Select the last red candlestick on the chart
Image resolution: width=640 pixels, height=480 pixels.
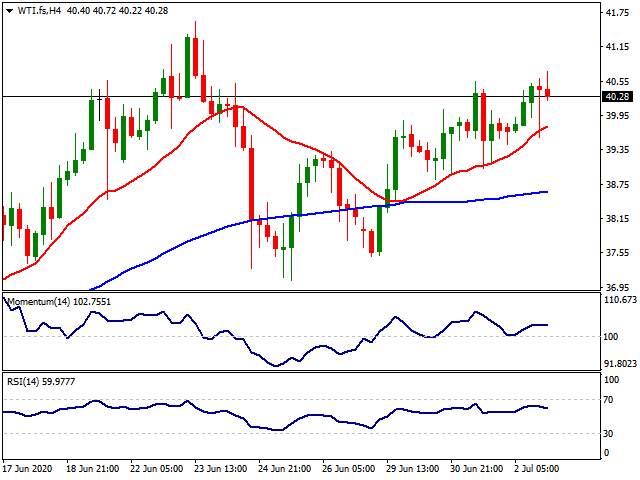[x=547, y=93]
